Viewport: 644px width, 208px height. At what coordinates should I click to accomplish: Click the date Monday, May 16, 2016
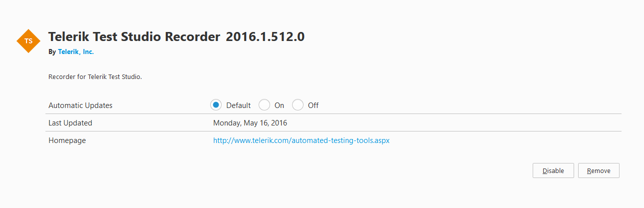coord(250,123)
